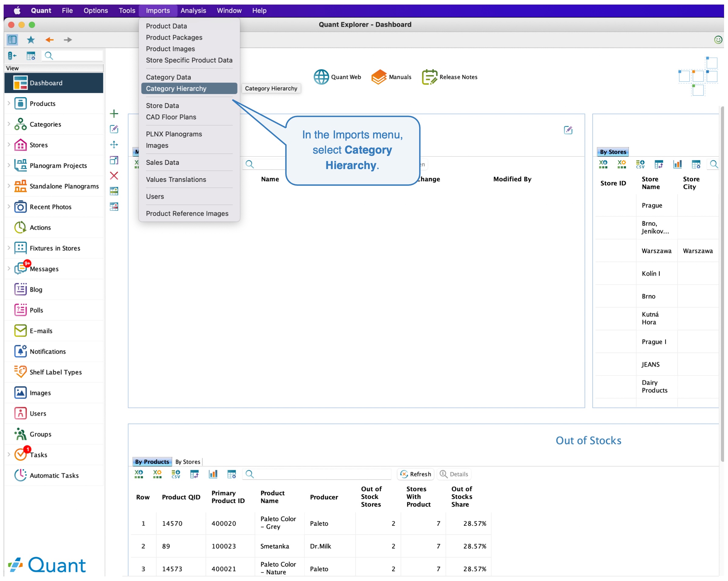Expand the Stores tree node
The width and height of the screenshot is (728, 581).
[9, 145]
